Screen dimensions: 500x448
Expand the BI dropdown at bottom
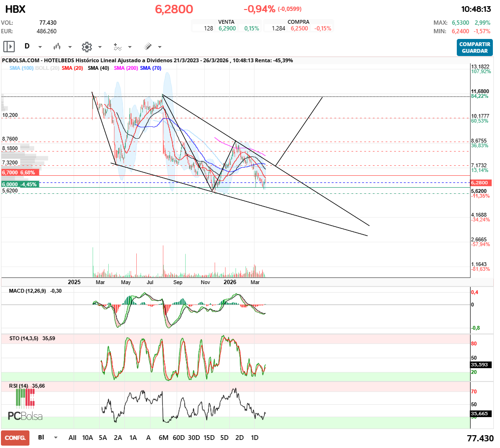pyautogui.click(x=56, y=438)
